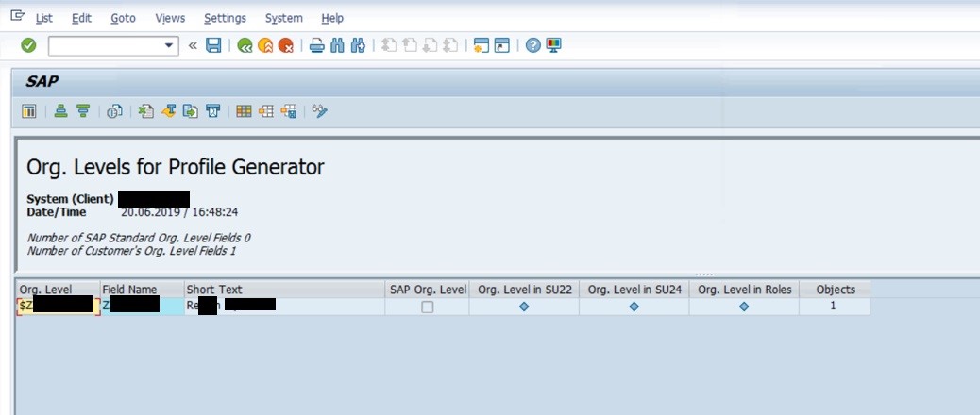Click the Find binoculars icon
This screenshot has height=415, width=980.
click(x=337, y=45)
